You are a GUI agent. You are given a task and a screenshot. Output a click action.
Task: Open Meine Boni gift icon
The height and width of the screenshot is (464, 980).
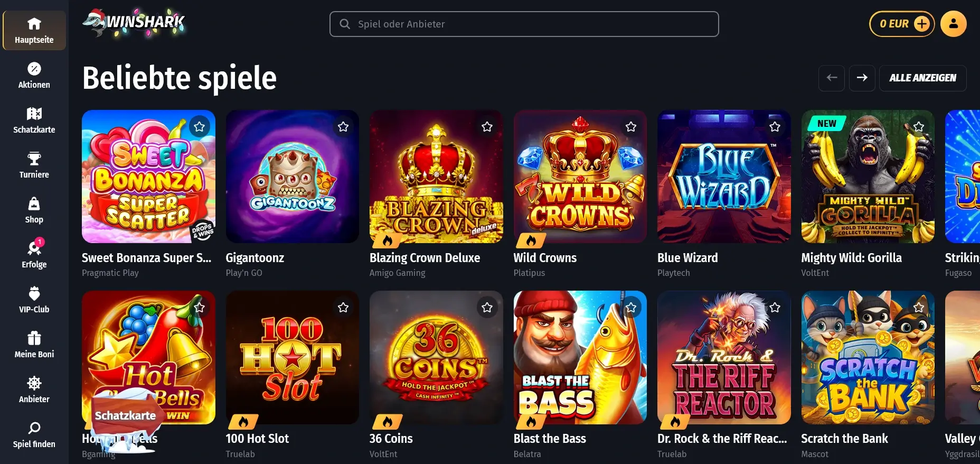[x=34, y=345]
